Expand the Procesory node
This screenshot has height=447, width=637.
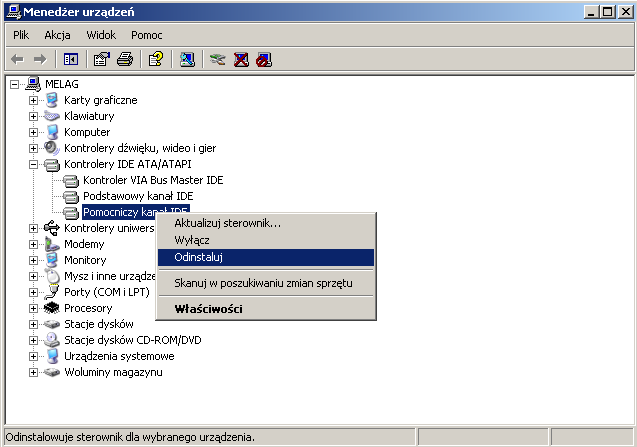(33, 308)
